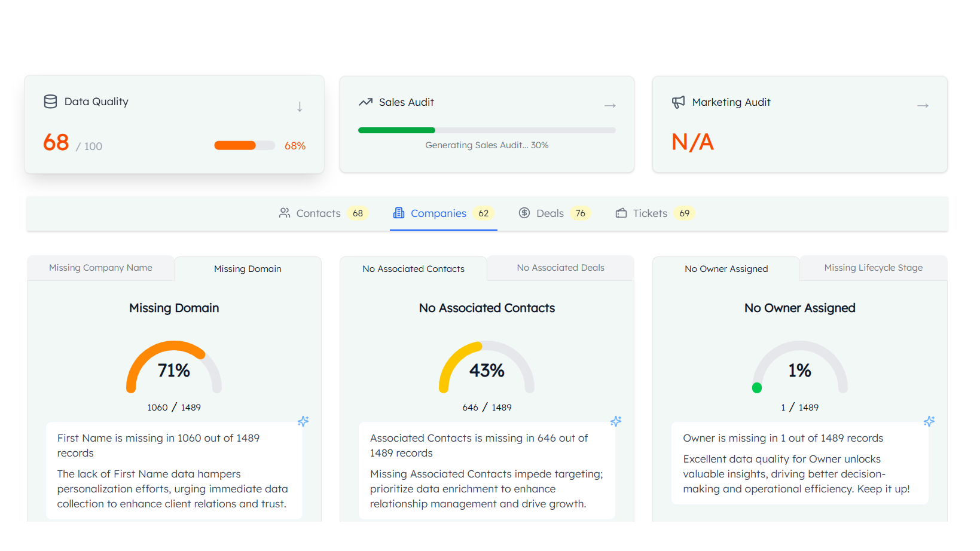Click the 71% Missing Domain gauge
This screenshot has width=980, height=551.
[x=174, y=368]
